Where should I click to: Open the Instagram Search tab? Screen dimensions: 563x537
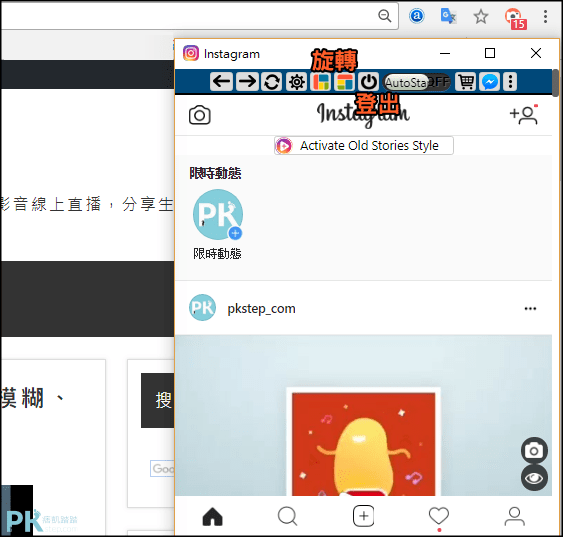tap(288, 517)
